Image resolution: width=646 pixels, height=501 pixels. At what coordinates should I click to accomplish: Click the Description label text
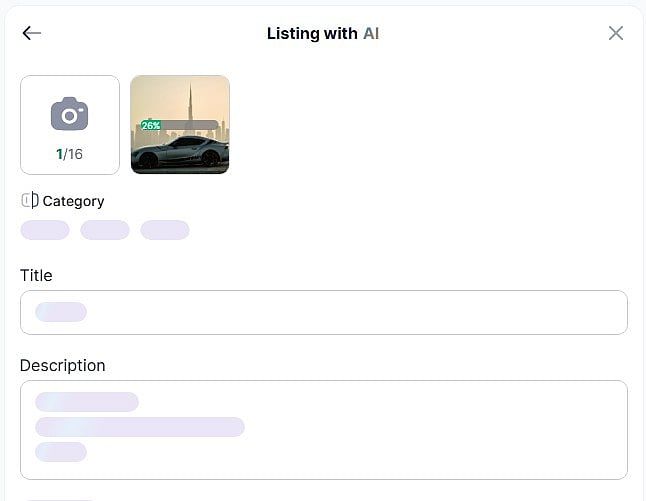click(62, 365)
